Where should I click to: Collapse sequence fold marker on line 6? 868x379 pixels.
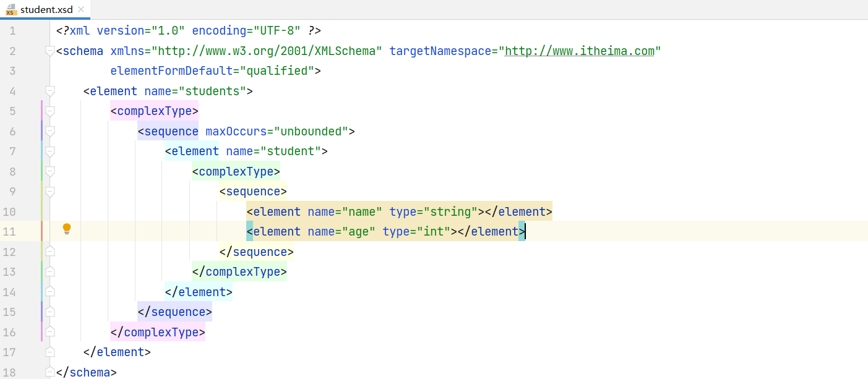tap(50, 131)
